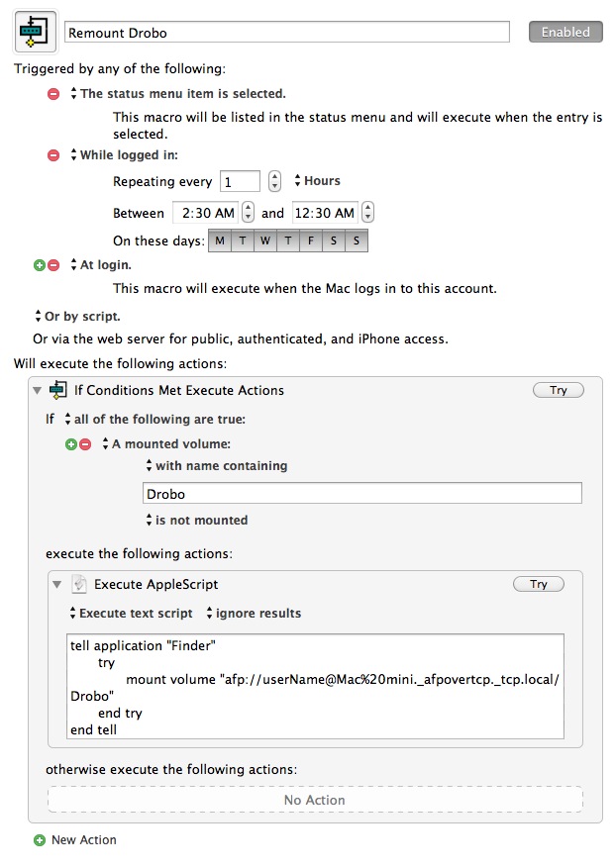Open the 'ignore results' popup menu
The height and width of the screenshot is (868, 616).
pyautogui.click(x=254, y=613)
